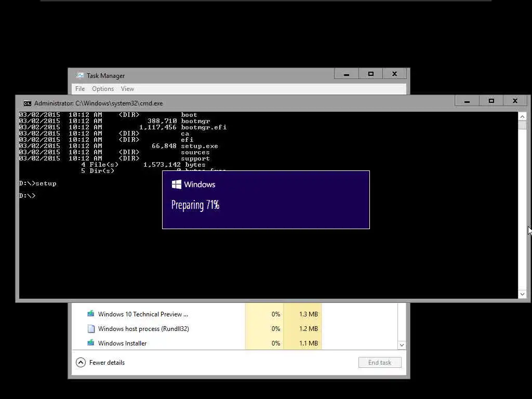Click the End task button
The width and height of the screenshot is (532, 399).
point(380,363)
